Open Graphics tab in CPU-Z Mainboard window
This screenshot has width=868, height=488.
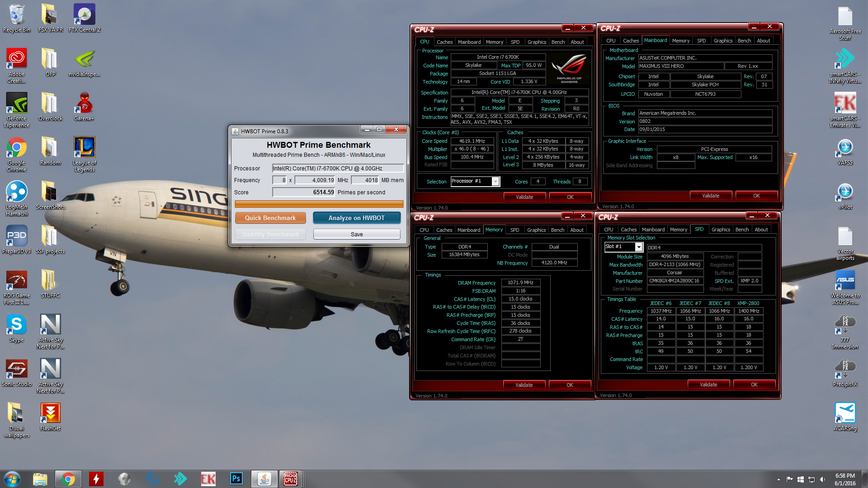click(x=723, y=41)
